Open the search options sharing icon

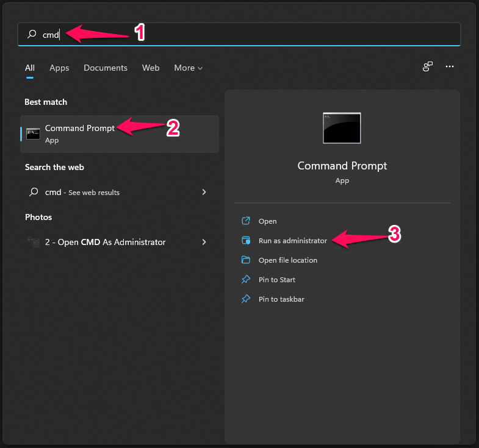click(x=428, y=67)
